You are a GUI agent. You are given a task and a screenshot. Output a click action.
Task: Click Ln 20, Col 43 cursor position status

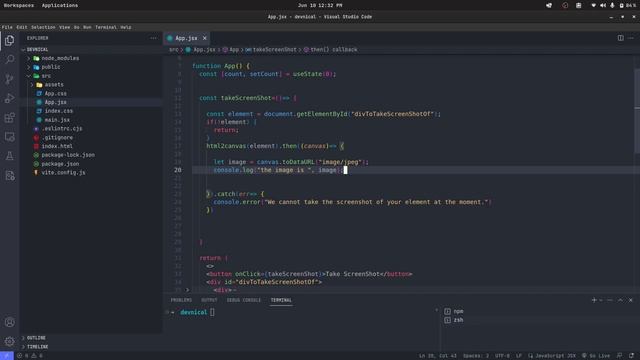click(438, 356)
